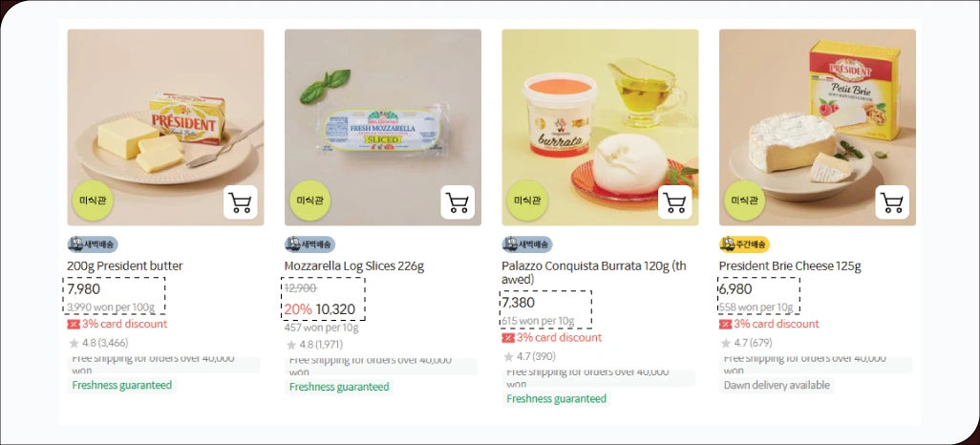Add President butter to cart
Screen dimensions: 980x445
click(x=241, y=202)
